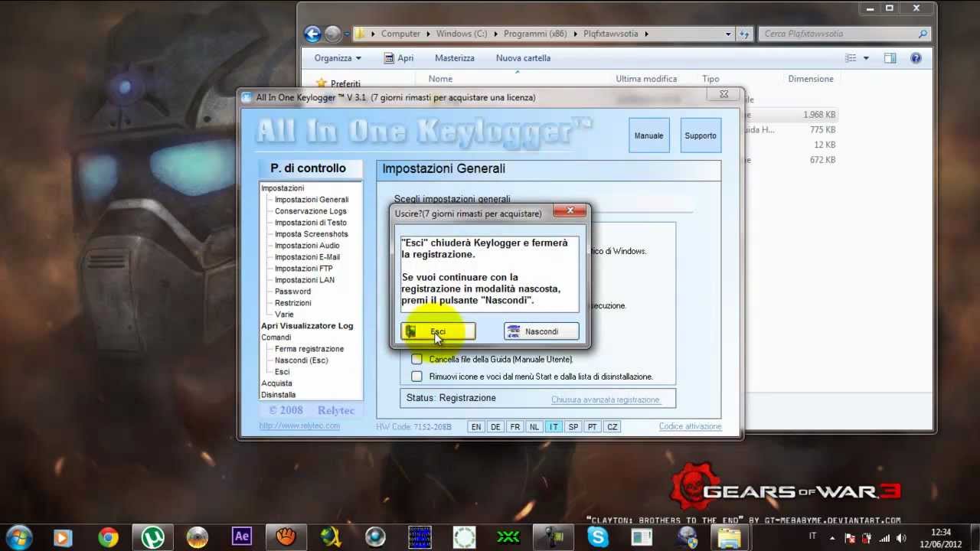This screenshot has width=980, height=551.
Task: Switch interface language to EN
Action: 476,427
